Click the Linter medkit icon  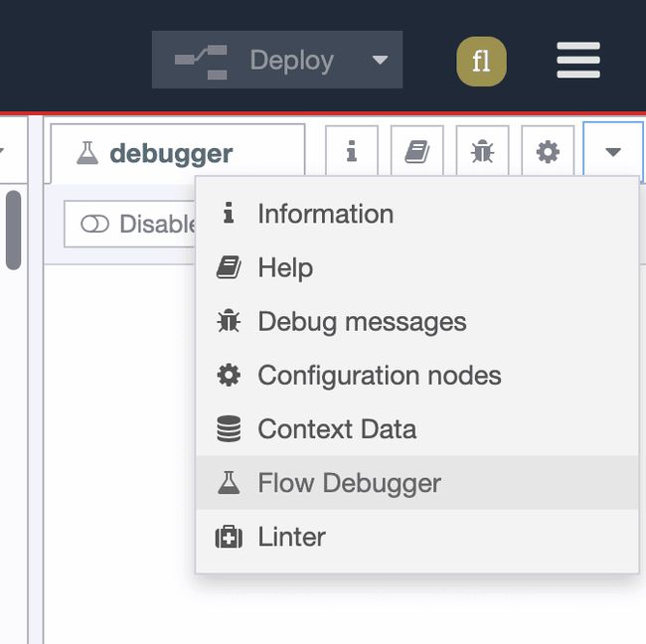pos(229,537)
